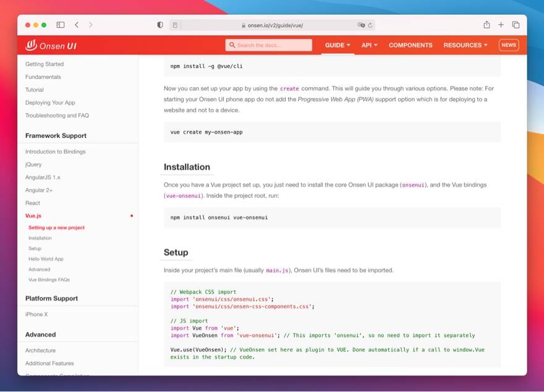Open the GUIDE dropdown
The image size is (544, 392).
pos(336,45)
